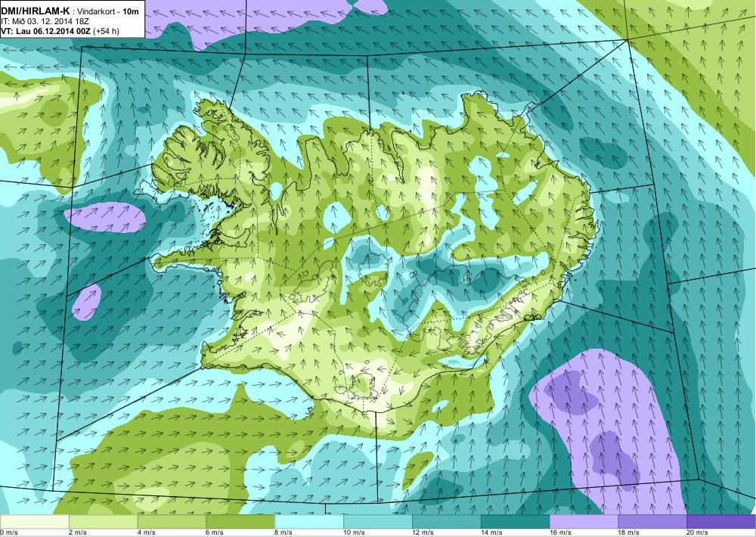This screenshot has height=537, width=756.
Task: Click the '12 m/s' legend label
Action: pyautogui.click(x=423, y=532)
